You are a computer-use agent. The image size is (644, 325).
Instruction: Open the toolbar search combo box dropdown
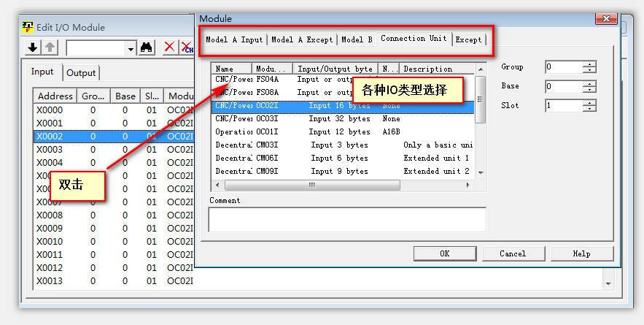tap(131, 48)
